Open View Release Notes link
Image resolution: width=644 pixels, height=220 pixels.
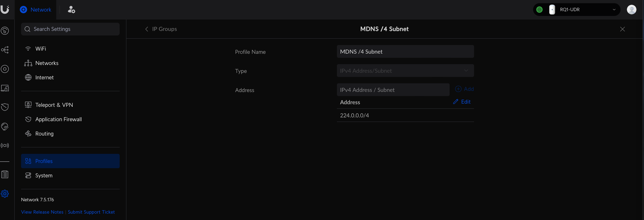pyautogui.click(x=42, y=212)
